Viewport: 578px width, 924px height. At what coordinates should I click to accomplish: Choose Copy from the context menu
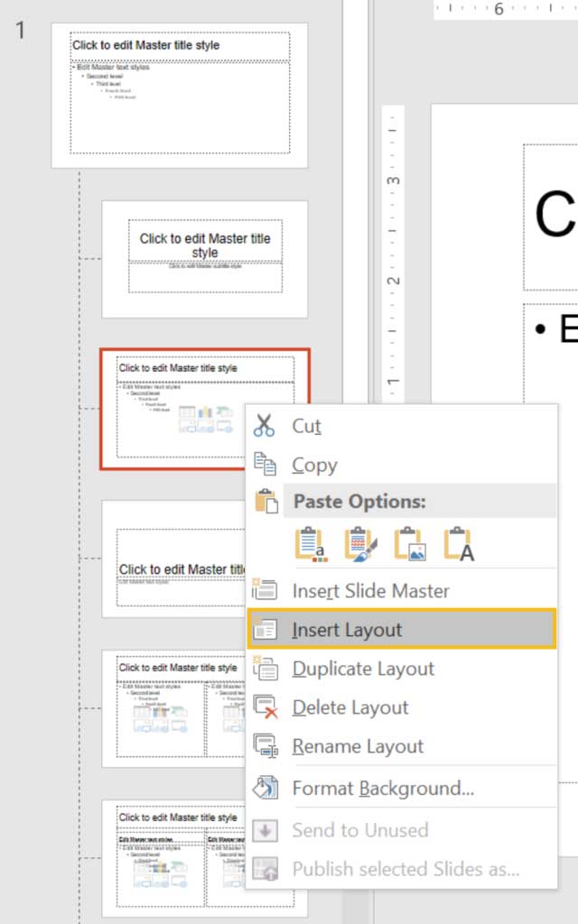pyautogui.click(x=402, y=465)
